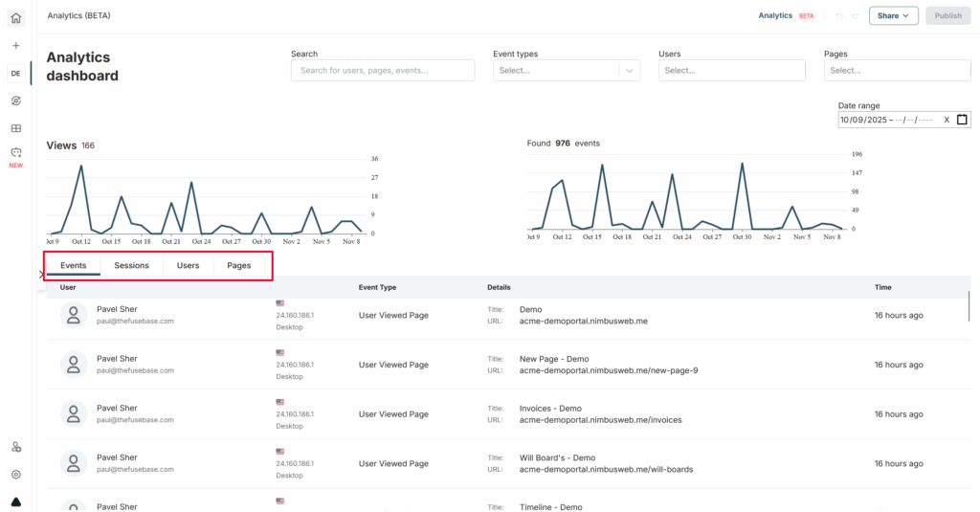Open the members icon in sidebar
Image resolution: width=980 pixels, height=512 pixels.
(x=15, y=447)
